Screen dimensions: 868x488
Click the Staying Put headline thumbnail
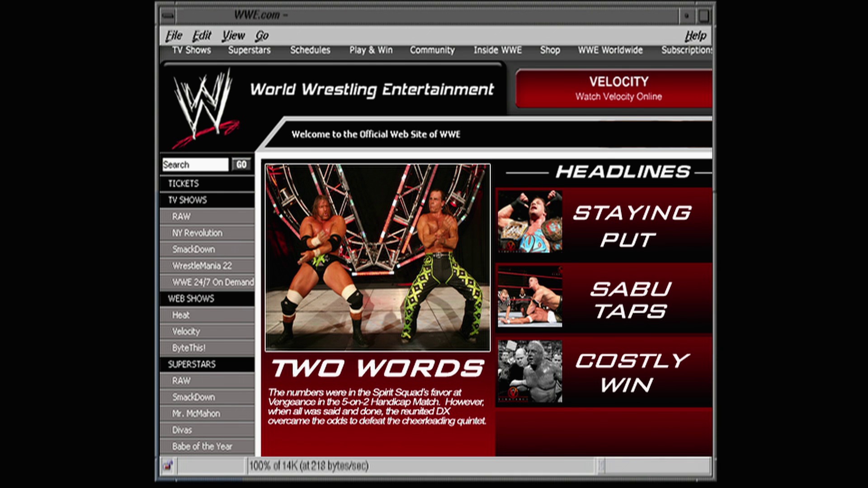coord(530,221)
